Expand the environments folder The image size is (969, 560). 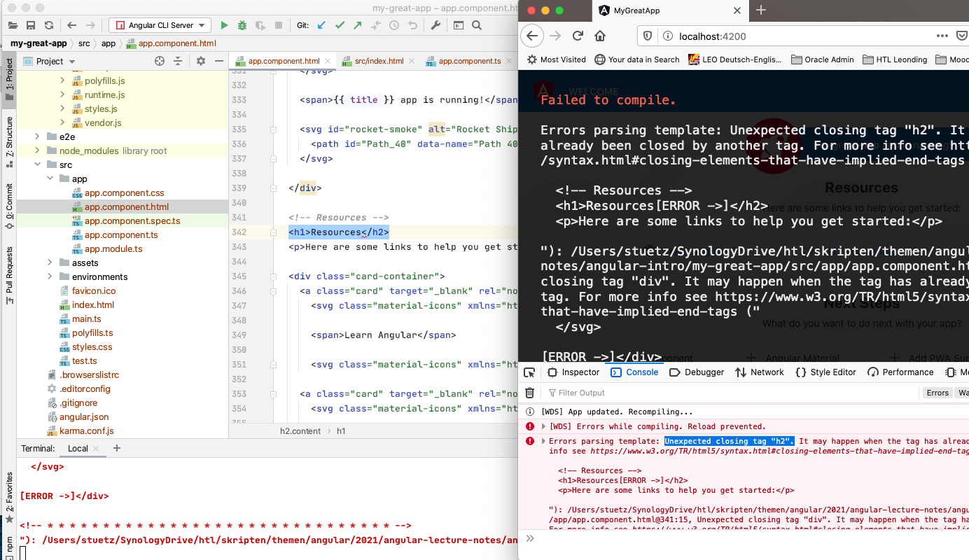tap(50, 276)
